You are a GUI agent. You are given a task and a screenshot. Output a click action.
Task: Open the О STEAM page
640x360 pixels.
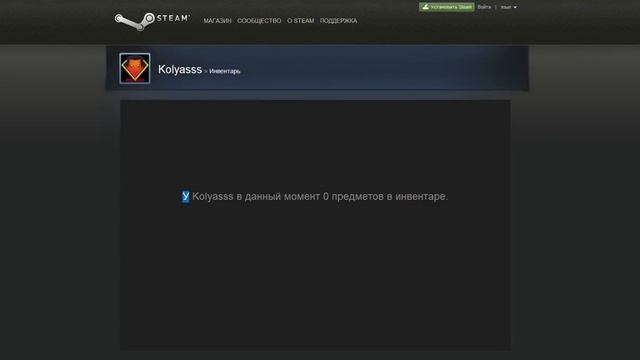tap(300, 21)
